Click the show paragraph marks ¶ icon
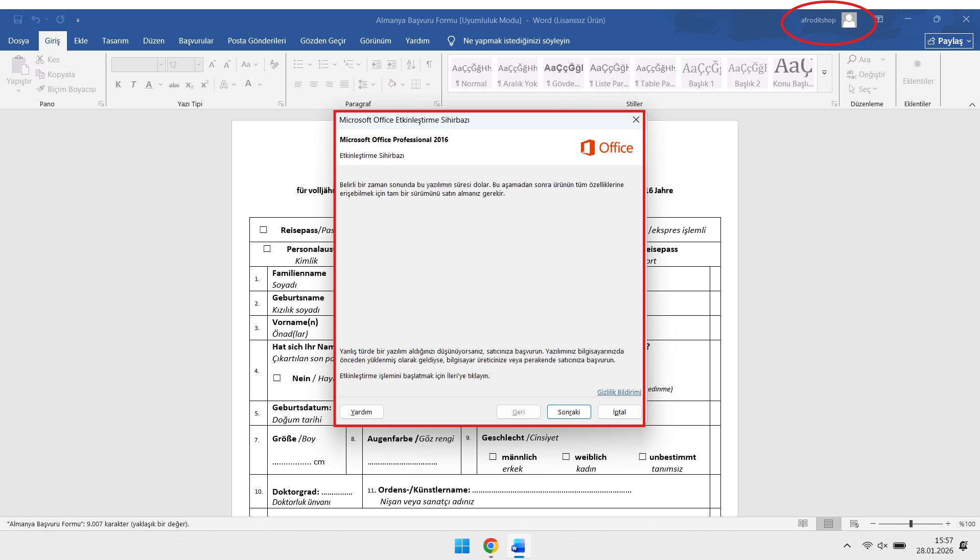Viewport: 980px width, 560px height. pos(429,64)
